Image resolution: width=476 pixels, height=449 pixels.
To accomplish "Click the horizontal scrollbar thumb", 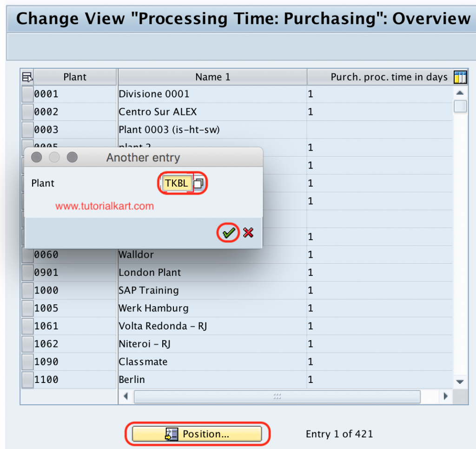I will click(x=277, y=396).
